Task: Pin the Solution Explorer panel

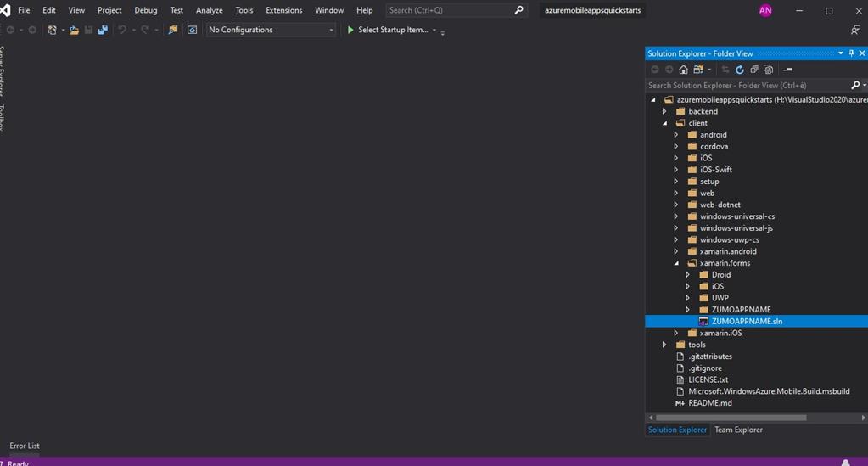Action: pyautogui.click(x=851, y=53)
